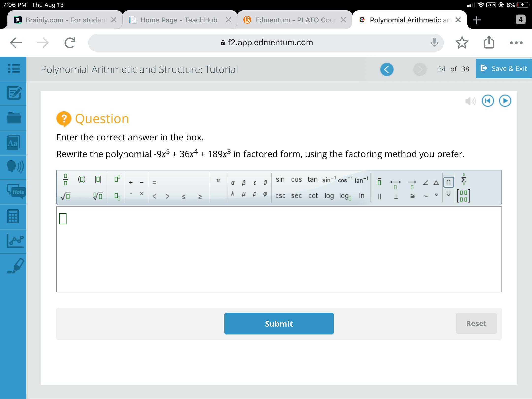Insert the sigma summation symbol
The width and height of the screenshot is (532, 399).
pos(464,180)
